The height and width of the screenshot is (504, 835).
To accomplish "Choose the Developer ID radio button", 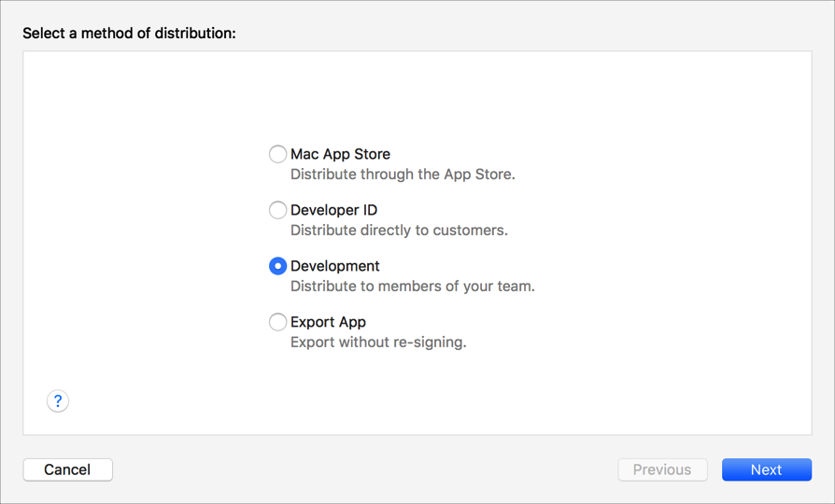I will pyautogui.click(x=277, y=210).
